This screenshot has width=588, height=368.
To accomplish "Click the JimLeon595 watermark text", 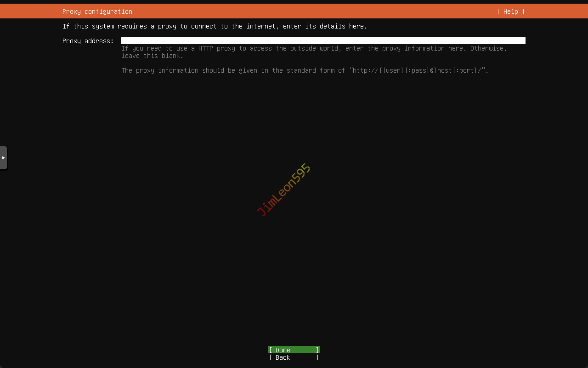I will pyautogui.click(x=283, y=190).
